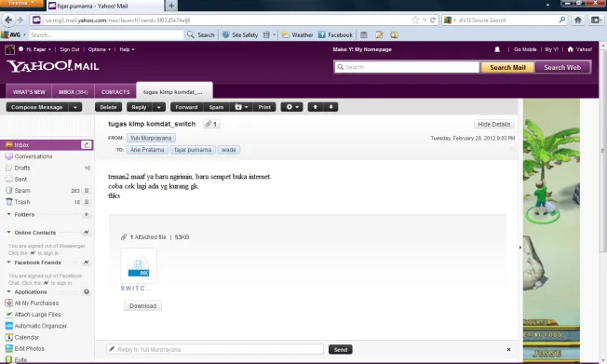The height and width of the screenshot is (364, 607).
Task: Switch to the Contacts tab
Action: pyautogui.click(x=115, y=92)
